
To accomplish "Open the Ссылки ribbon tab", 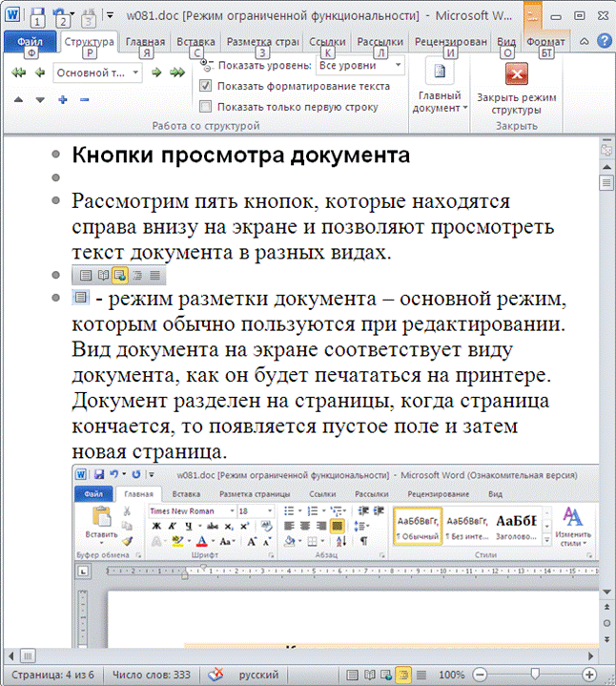I will (327, 42).
